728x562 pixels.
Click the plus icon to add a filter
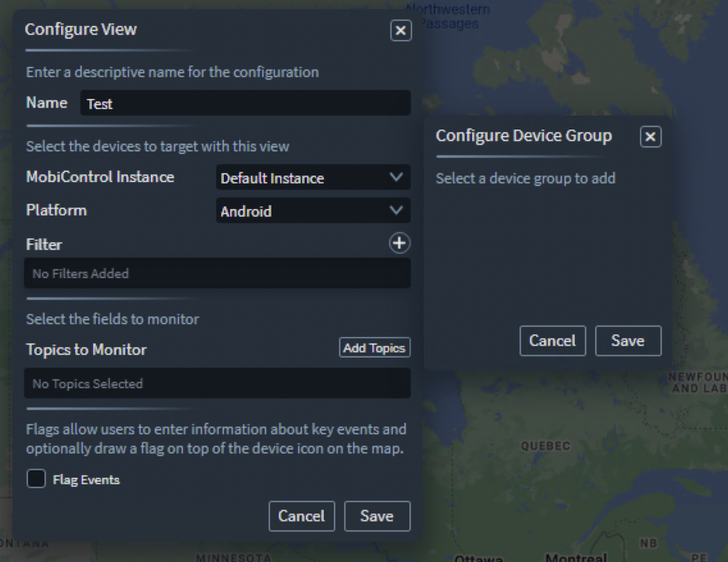click(398, 244)
